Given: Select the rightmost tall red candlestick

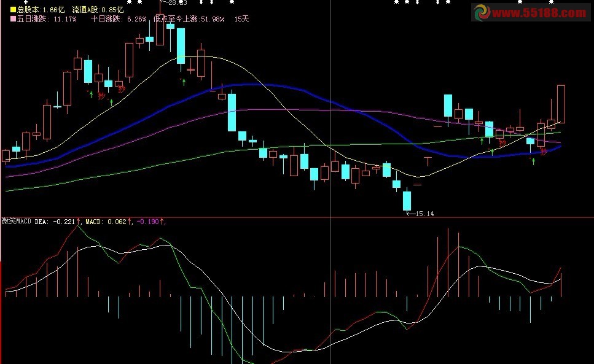Looking at the screenshot, I should click(561, 104).
